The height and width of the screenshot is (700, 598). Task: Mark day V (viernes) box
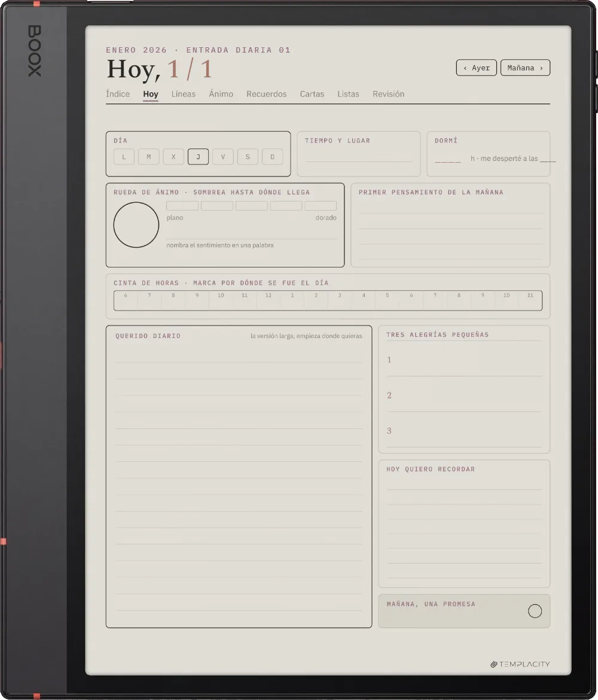[x=223, y=157]
